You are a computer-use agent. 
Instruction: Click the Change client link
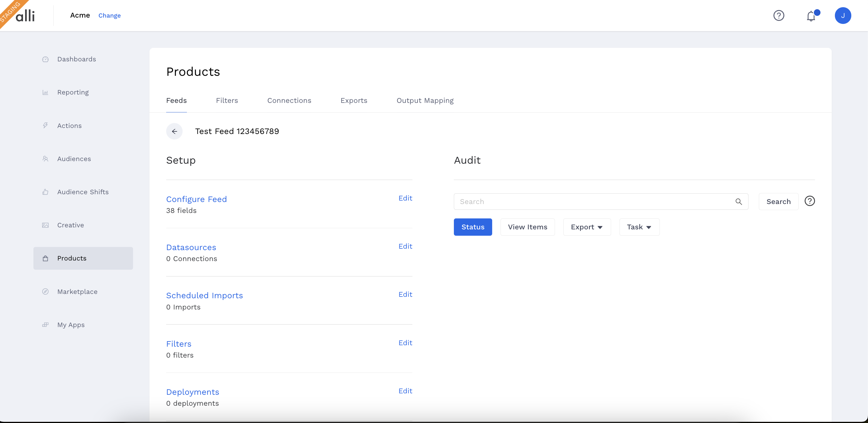point(109,16)
